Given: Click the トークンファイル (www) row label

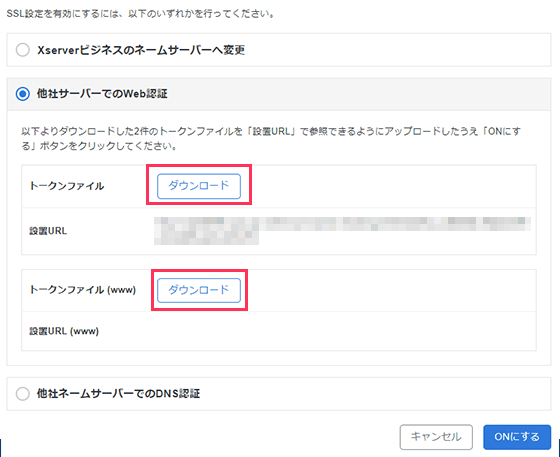Looking at the screenshot, I should pos(82,290).
